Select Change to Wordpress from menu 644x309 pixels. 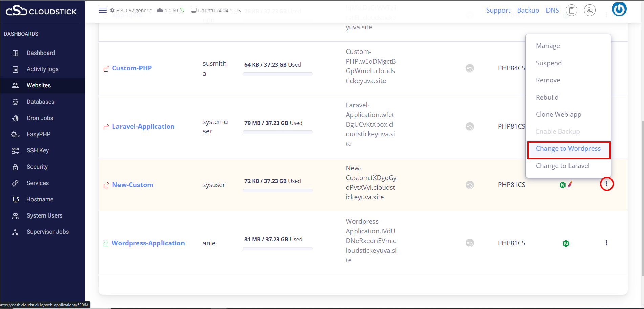pyautogui.click(x=568, y=149)
